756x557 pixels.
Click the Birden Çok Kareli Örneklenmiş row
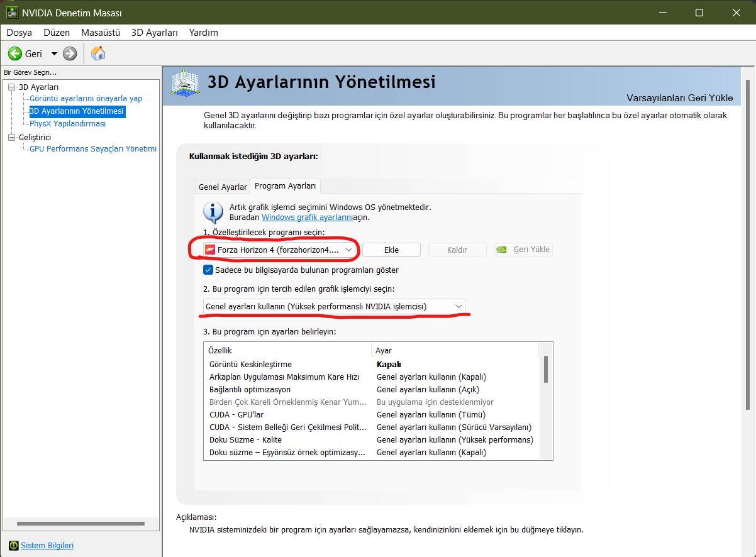(x=371, y=402)
